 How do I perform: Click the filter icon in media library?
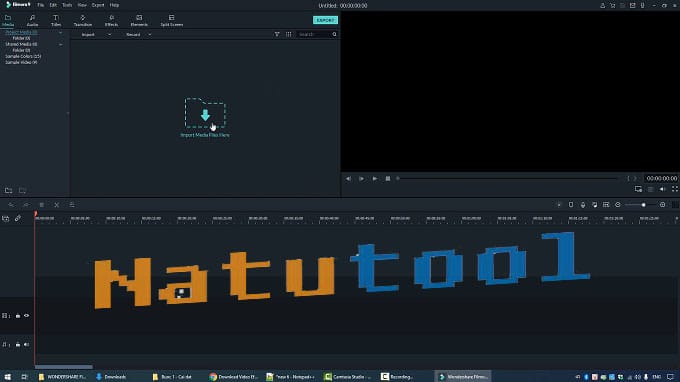(x=277, y=34)
